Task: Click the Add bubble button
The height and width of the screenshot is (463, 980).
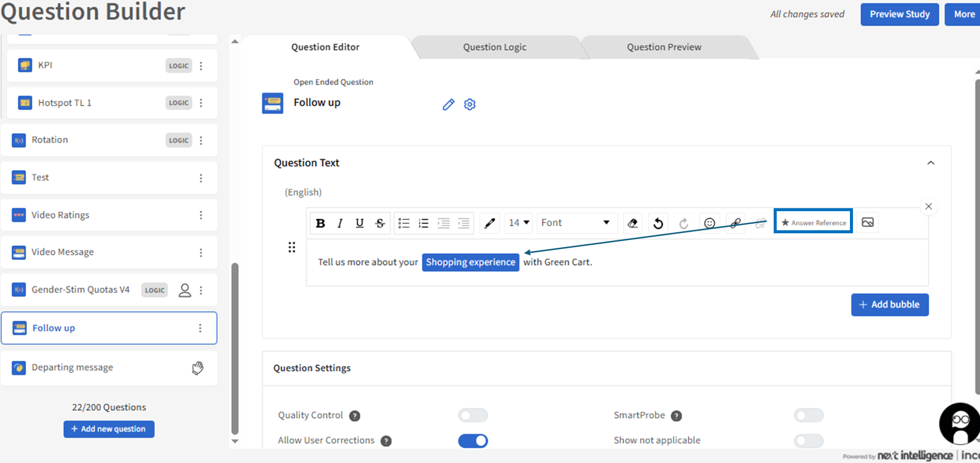Action: tap(890, 304)
